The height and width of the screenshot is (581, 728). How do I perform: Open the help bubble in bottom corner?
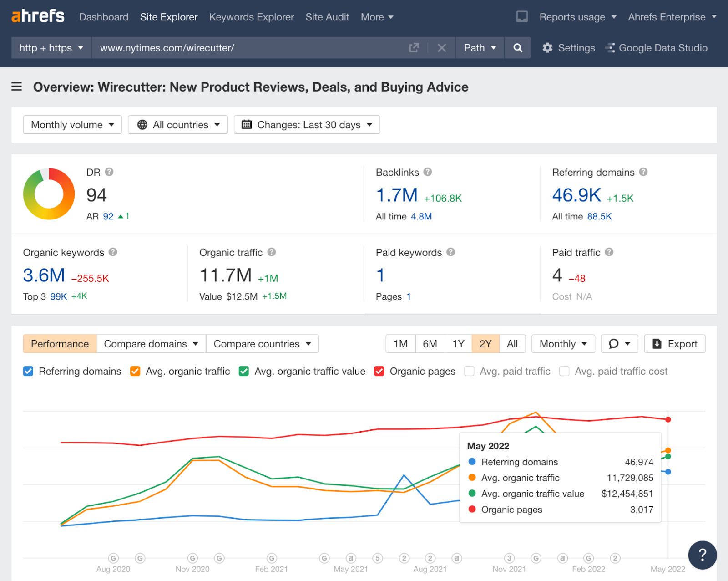[x=702, y=555]
